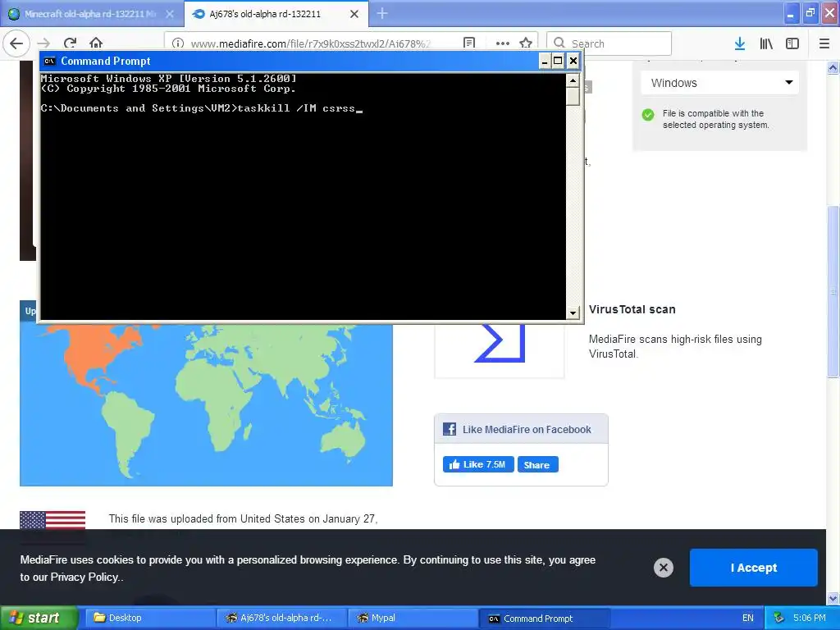Switch to Mypal taskbar button
Screen dimensions: 840x630
[x=413, y=619]
